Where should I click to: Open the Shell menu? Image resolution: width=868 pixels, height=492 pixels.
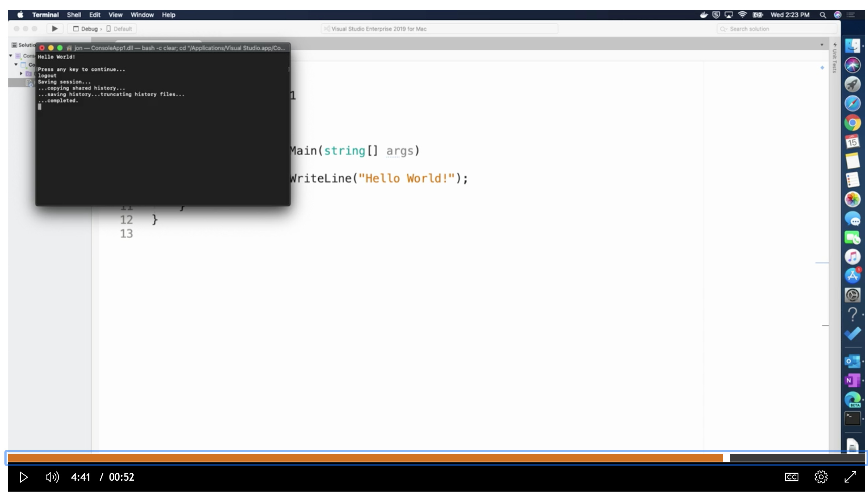pos(74,15)
